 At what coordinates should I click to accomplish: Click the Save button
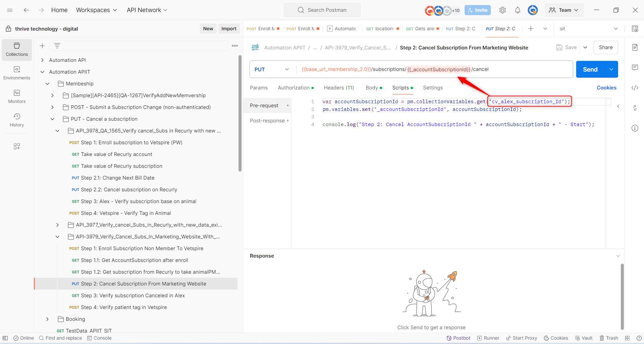point(567,47)
